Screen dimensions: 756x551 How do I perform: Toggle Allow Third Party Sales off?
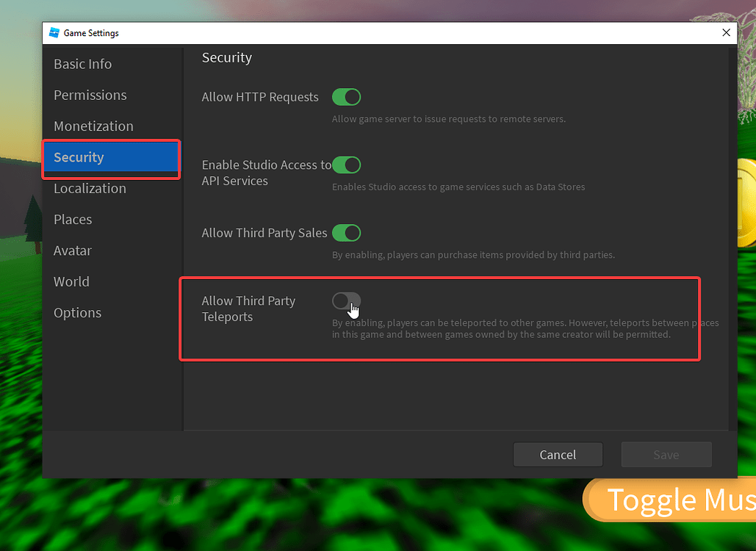click(346, 233)
